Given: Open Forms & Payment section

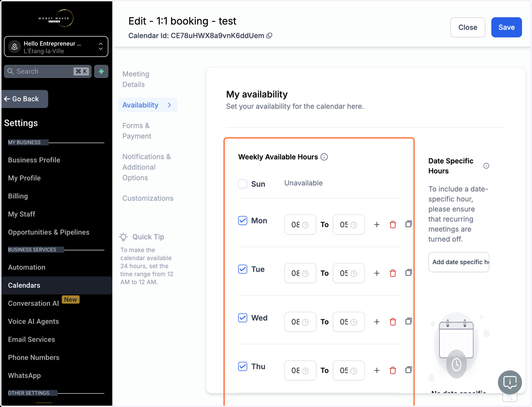Looking at the screenshot, I should [x=137, y=131].
